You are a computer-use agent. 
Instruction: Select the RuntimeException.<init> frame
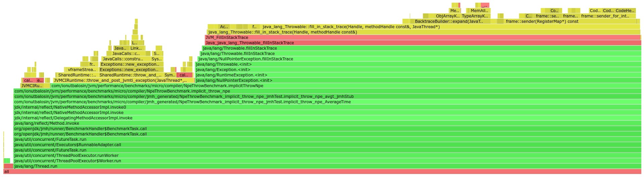pos(418,75)
